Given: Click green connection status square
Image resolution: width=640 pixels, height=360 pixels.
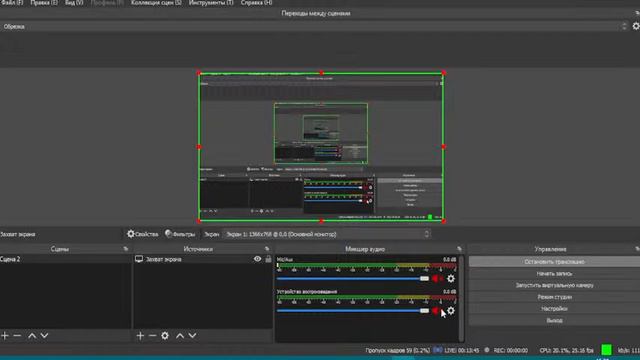Looking at the screenshot, I should pos(607,350).
